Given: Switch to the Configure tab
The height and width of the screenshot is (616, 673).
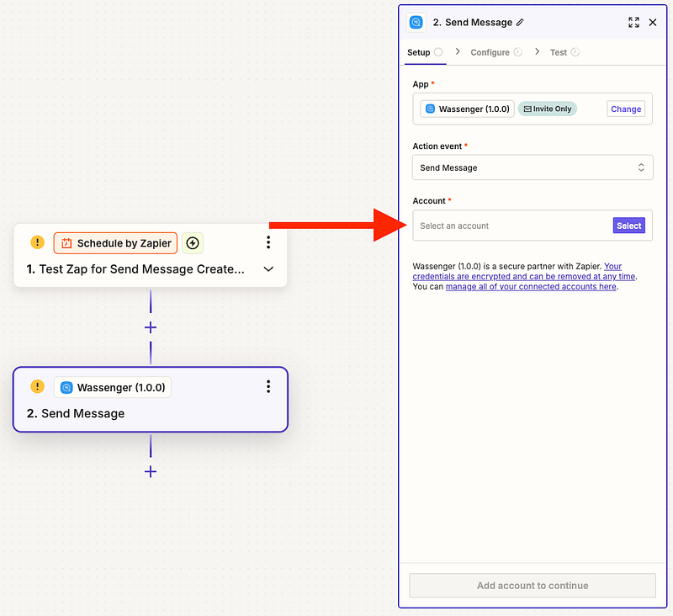Looking at the screenshot, I should coord(490,52).
